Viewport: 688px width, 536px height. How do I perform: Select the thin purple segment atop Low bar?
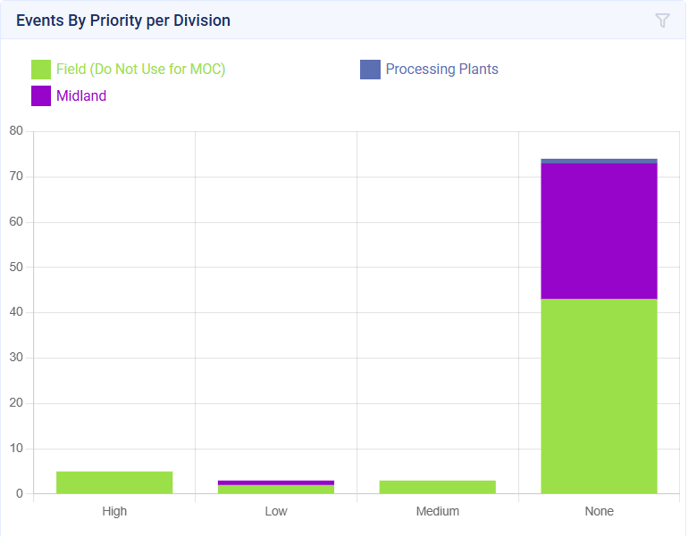coord(276,482)
